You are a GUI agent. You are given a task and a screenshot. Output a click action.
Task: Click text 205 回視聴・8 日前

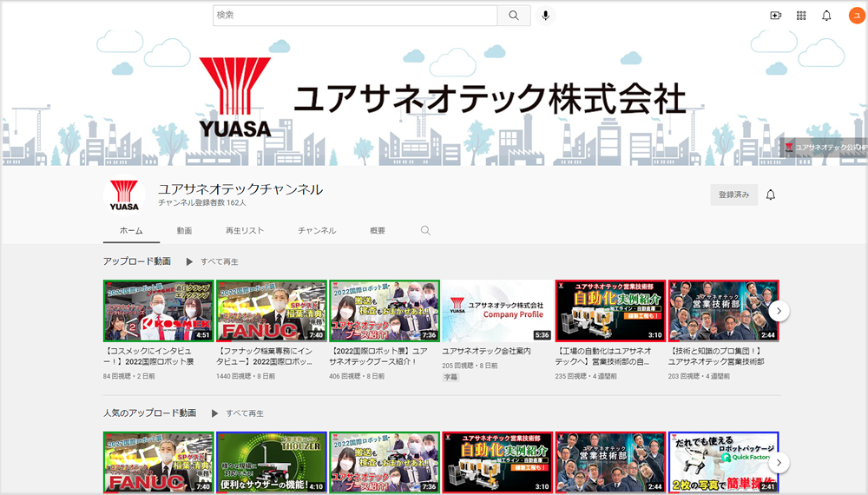[x=470, y=366]
